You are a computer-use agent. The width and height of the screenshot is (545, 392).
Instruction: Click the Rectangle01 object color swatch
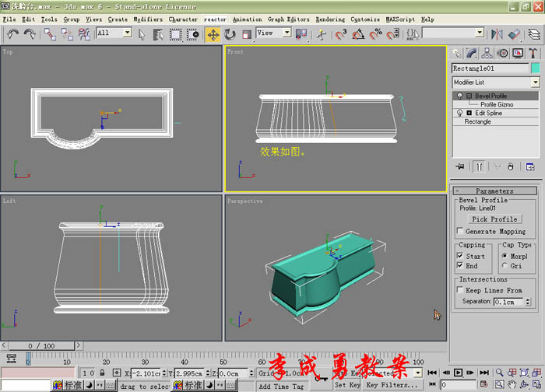coord(536,68)
